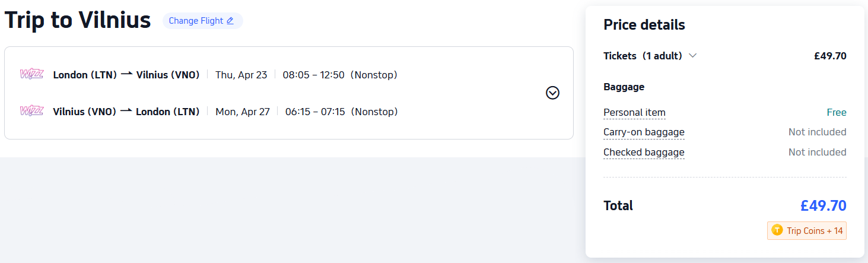Click the Mon, Apr 27 return date

coord(242,112)
